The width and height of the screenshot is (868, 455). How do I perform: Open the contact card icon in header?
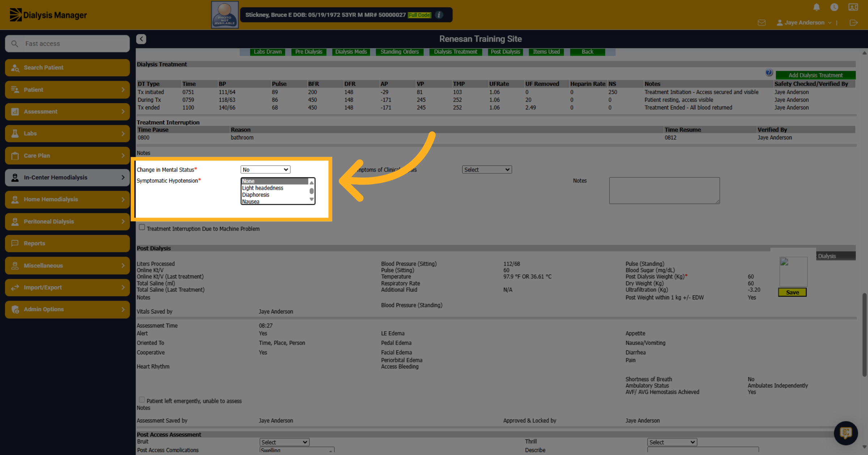click(853, 7)
